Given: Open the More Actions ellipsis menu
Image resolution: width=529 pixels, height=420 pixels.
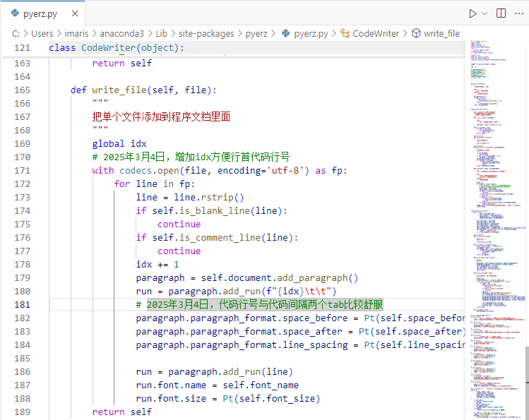Looking at the screenshot, I should [518, 13].
